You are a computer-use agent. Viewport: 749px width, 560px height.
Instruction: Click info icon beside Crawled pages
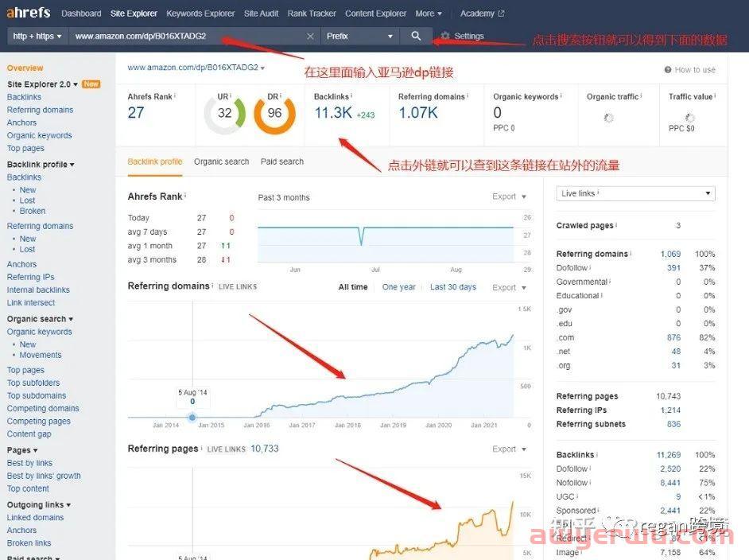[x=616, y=224]
